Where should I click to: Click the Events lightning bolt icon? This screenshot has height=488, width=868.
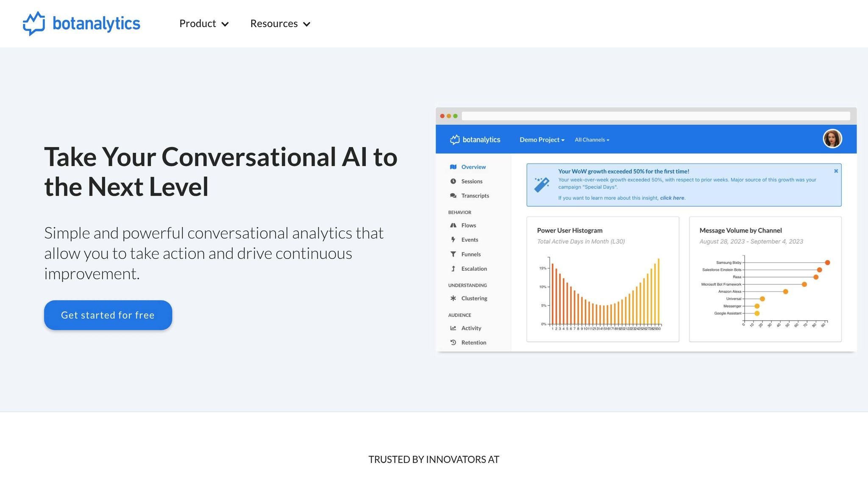point(453,240)
